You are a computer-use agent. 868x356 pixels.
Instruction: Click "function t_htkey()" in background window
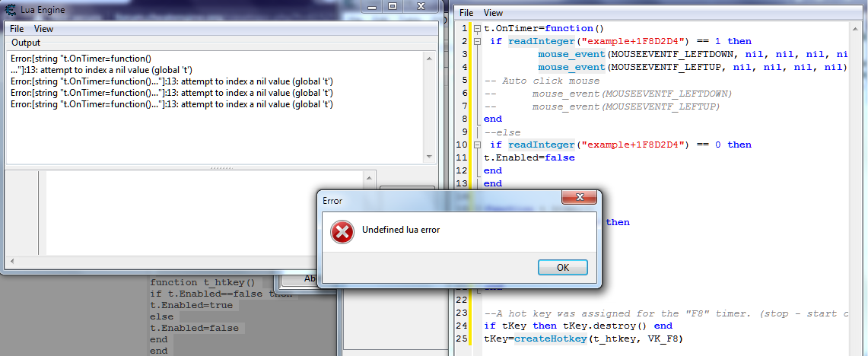coord(202,281)
